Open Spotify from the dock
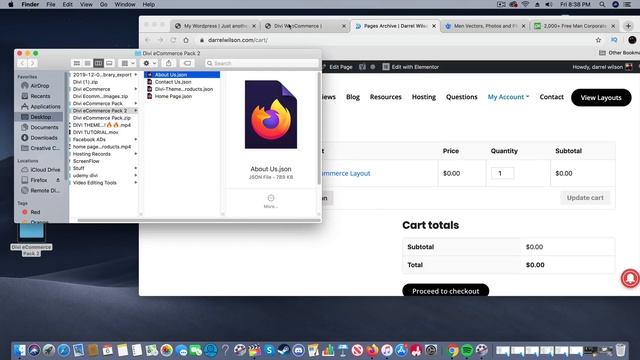 [x=467, y=350]
